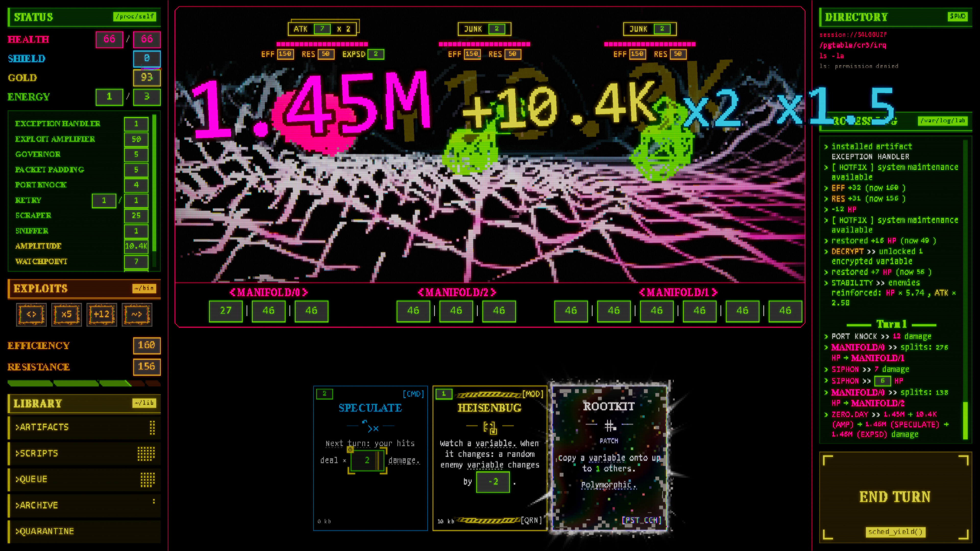Select the 27 variable in MANIFOLD/0
The height and width of the screenshot is (551, 980).
[x=226, y=311]
